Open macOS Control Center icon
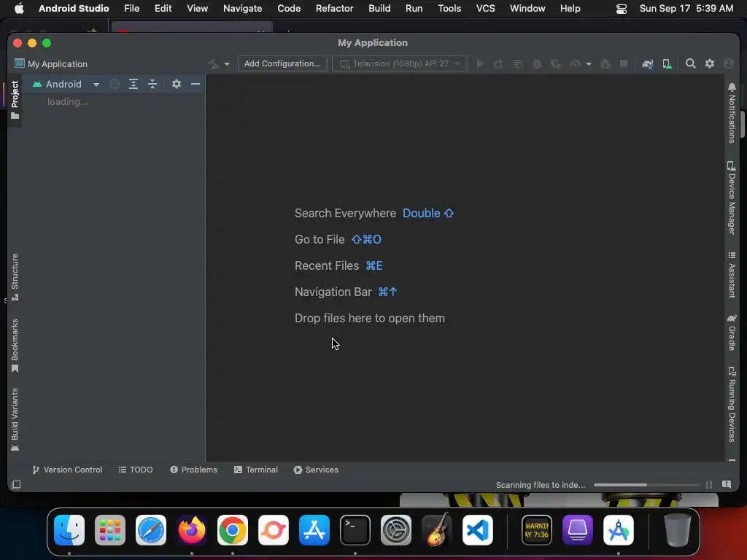 pyautogui.click(x=622, y=9)
